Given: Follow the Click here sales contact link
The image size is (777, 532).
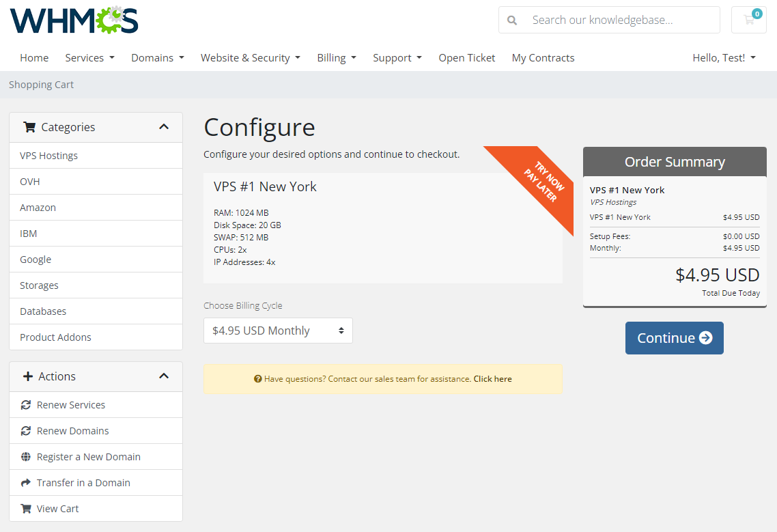Looking at the screenshot, I should (x=492, y=378).
